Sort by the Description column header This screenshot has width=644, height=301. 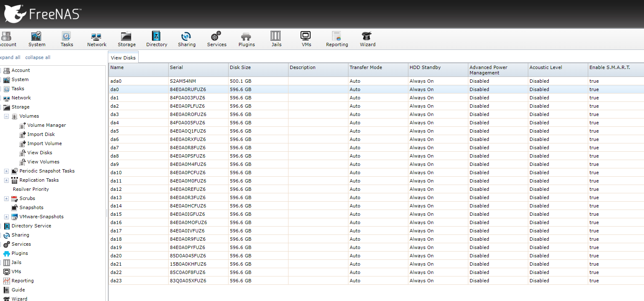(318, 70)
